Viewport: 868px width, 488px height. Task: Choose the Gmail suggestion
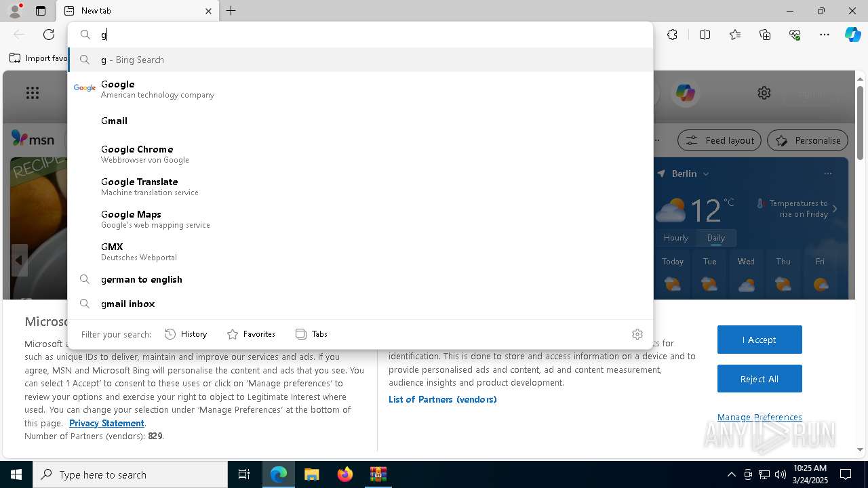tap(360, 121)
